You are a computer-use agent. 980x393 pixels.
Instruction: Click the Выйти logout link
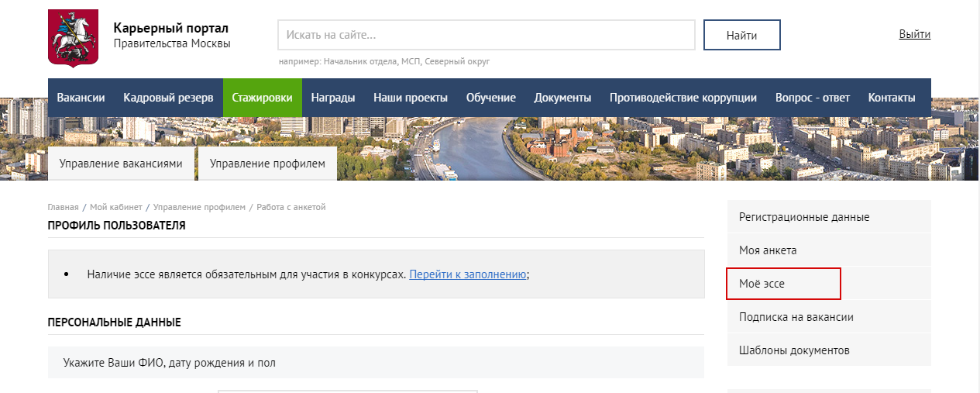914,34
